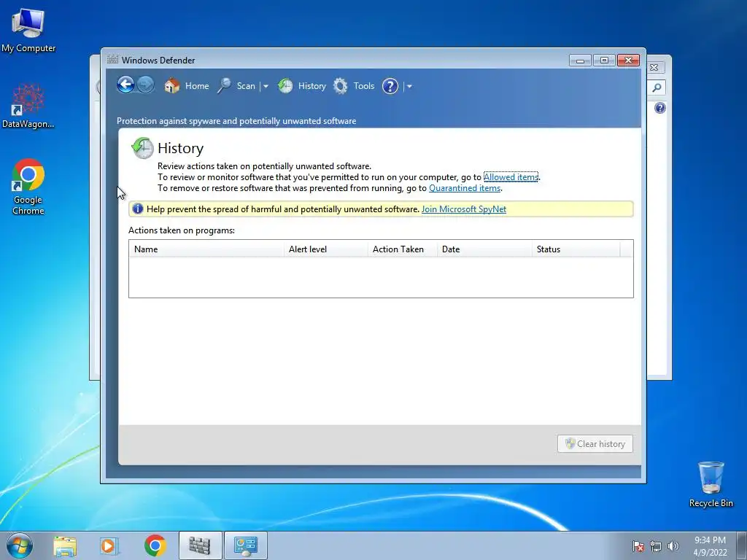The height and width of the screenshot is (560, 747).
Task: Click the Clear history button
Action: pyautogui.click(x=595, y=444)
